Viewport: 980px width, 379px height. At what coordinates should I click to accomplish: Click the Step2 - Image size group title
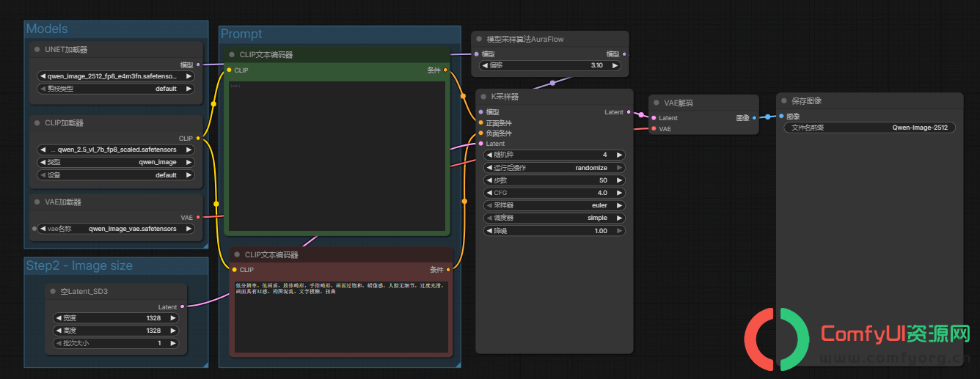[79, 265]
